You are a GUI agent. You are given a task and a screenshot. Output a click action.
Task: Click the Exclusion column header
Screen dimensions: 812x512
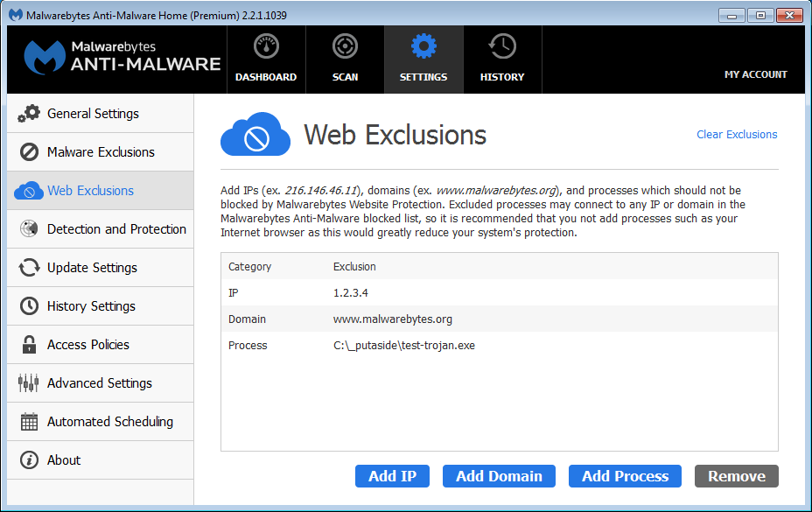pos(354,266)
